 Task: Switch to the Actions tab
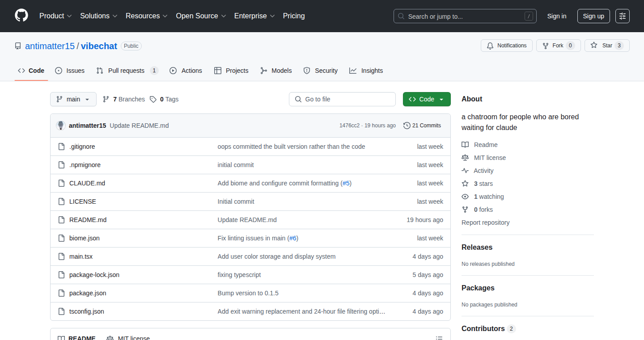(186, 71)
